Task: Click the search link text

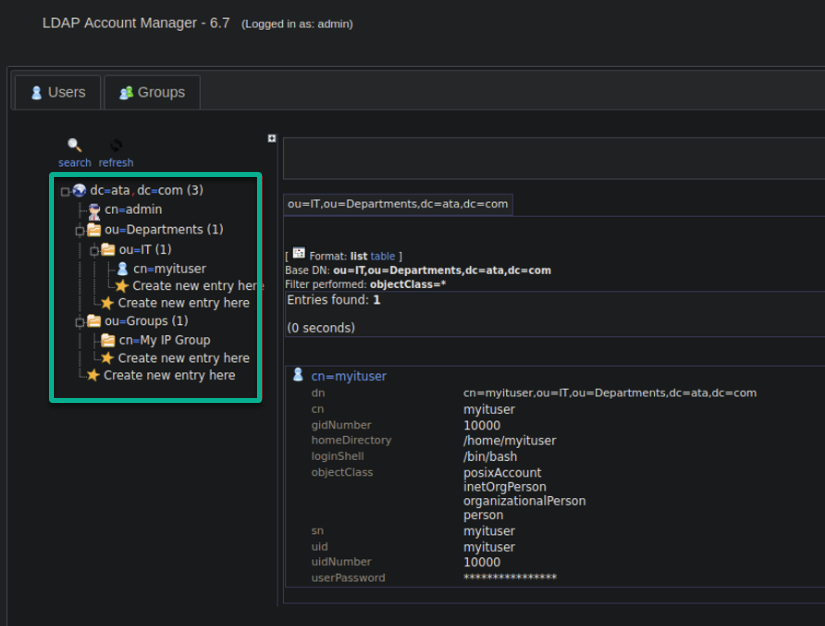Action: tap(75, 163)
